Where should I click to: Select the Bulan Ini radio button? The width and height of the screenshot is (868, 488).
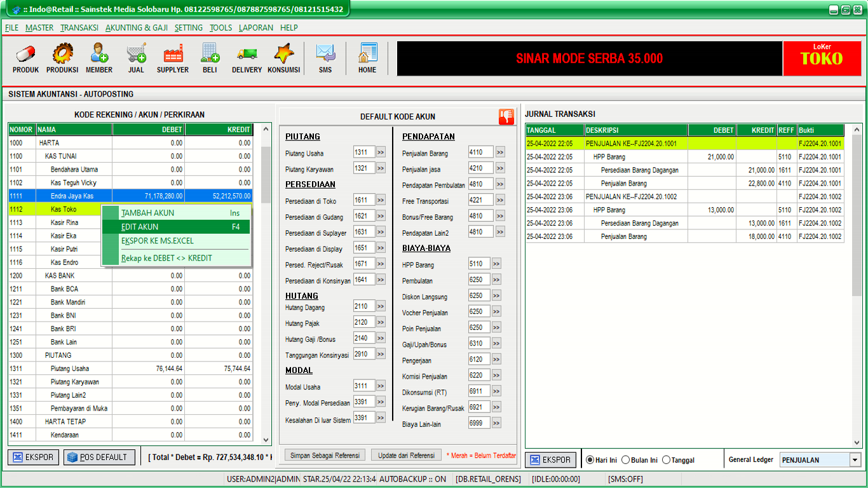[x=626, y=460]
